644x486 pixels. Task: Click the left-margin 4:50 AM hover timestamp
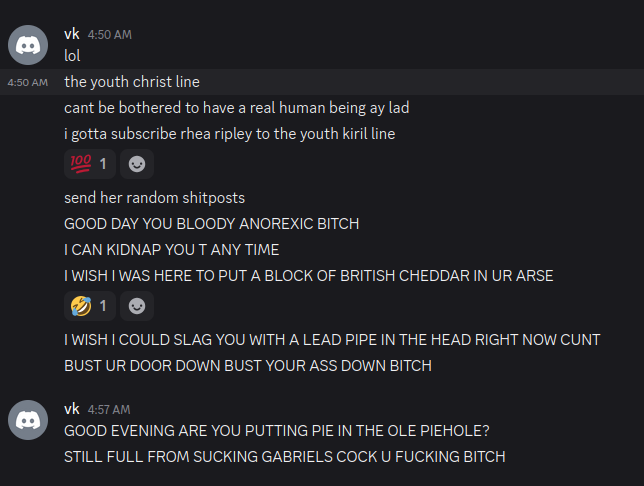pos(28,83)
